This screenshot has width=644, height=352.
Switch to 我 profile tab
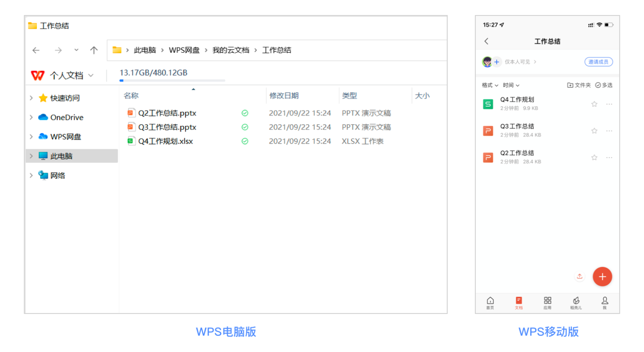pyautogui.click(x=605, y=303)
